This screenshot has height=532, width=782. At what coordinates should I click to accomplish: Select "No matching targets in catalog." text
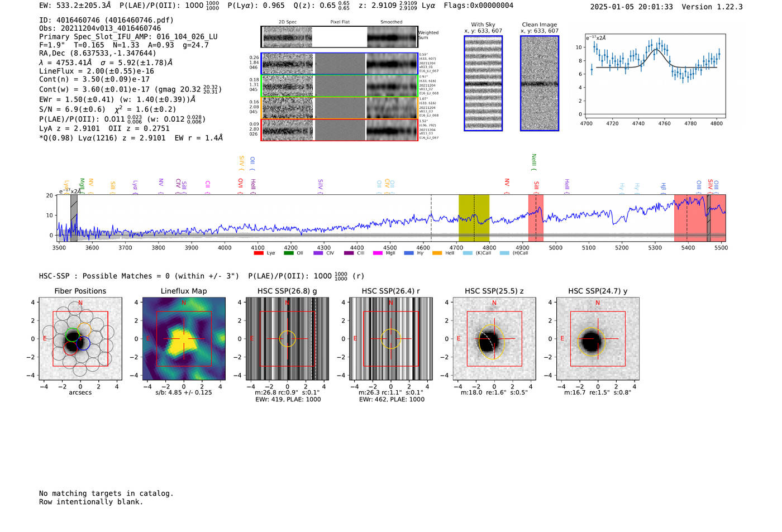[106, 493]
